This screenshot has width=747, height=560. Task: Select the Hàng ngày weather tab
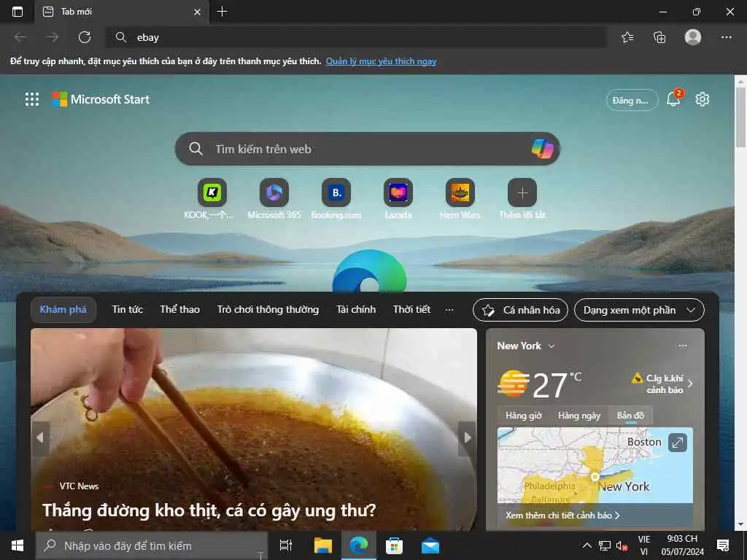point(579,416)
